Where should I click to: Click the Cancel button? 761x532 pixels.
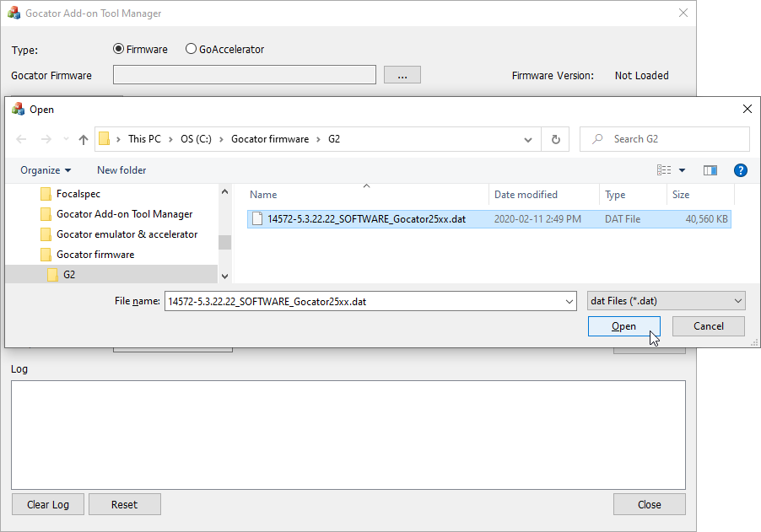(x=708, y=326)
